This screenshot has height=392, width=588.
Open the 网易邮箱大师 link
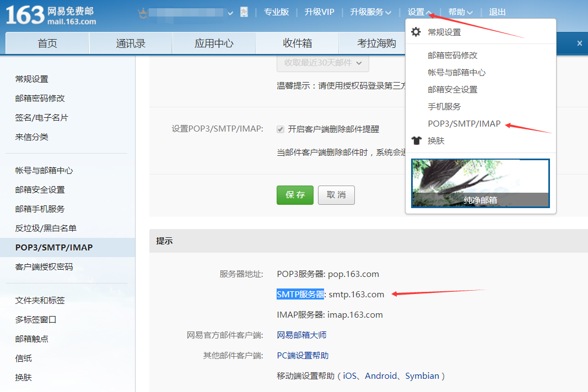click(x=301, y=335)
